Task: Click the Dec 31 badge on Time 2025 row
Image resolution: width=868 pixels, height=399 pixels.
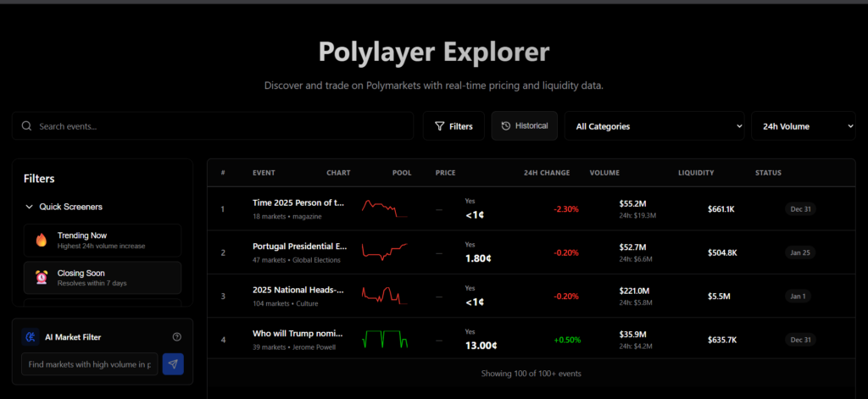Action: [800, 208]
